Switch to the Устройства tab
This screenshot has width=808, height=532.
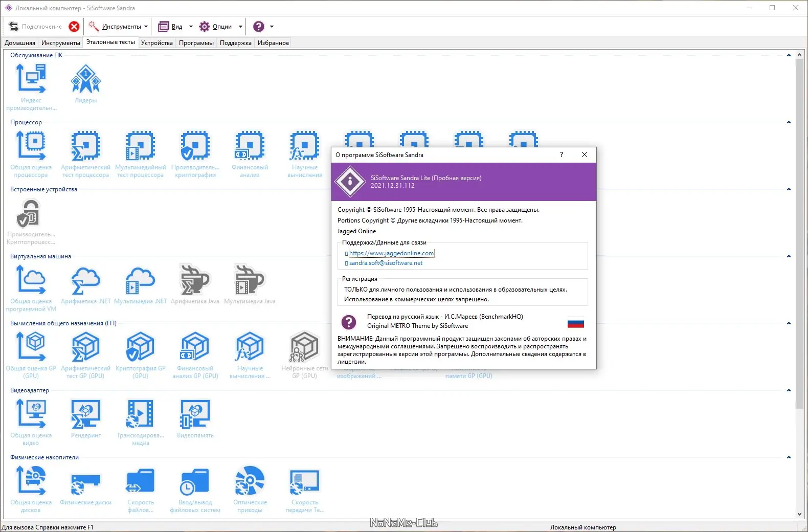point(157,43)
